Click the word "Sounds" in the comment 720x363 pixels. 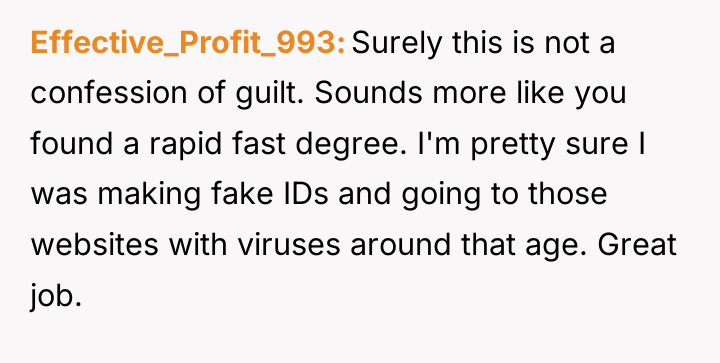pos(368,93)
